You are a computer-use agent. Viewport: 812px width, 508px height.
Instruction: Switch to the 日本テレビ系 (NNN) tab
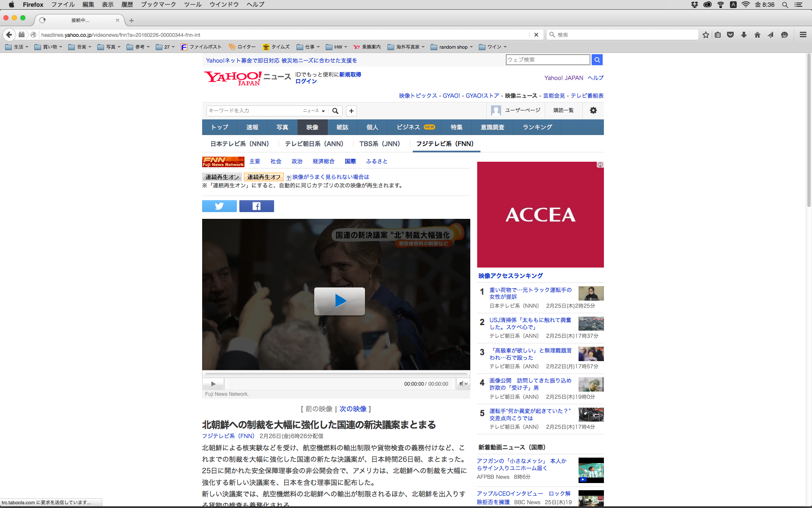point(239,144)
